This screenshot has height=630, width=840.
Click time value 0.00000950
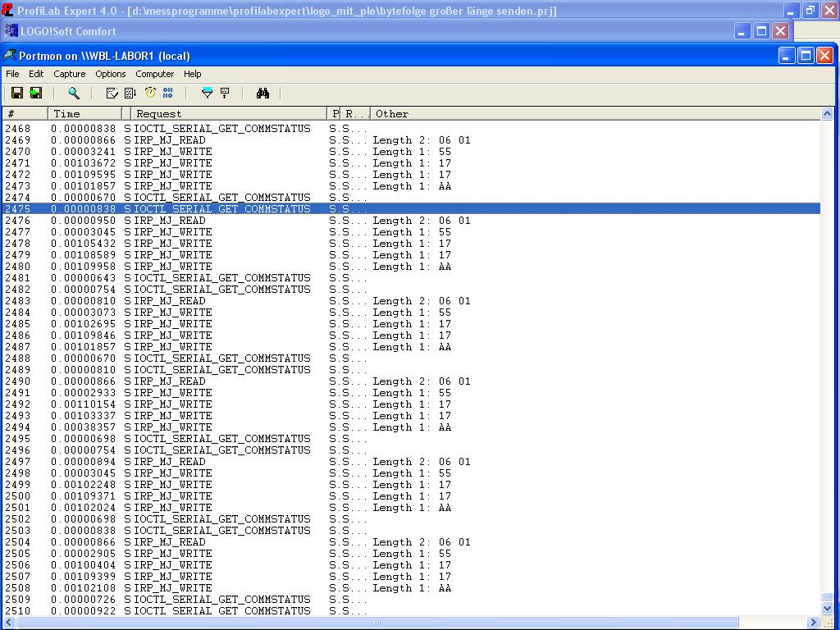coord(83,220)
